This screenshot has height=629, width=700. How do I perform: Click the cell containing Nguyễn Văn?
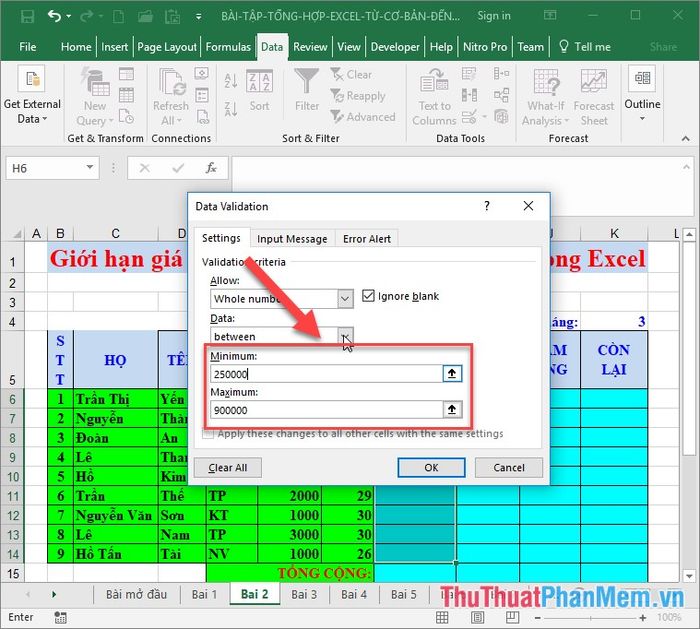[x=115, y=516]
